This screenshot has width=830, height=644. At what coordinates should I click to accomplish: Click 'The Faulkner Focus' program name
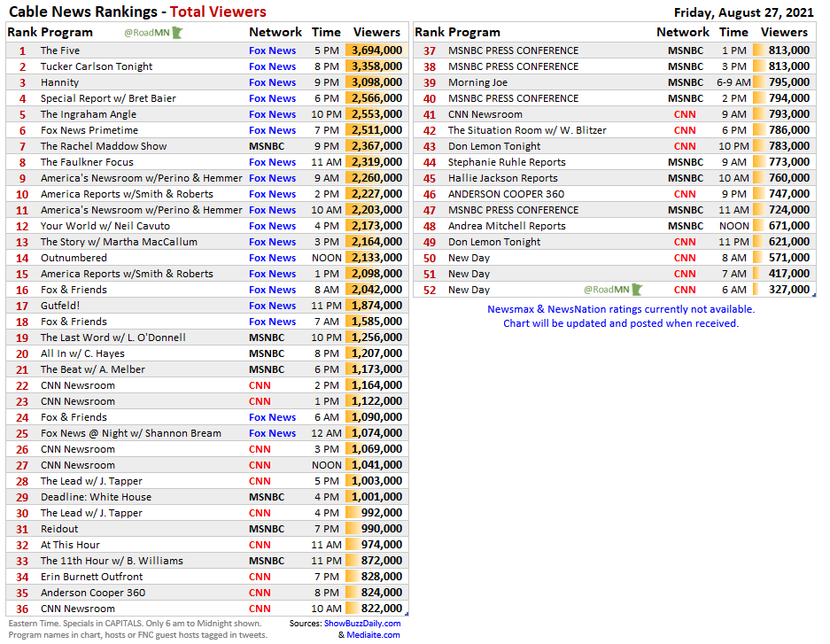tap(87, 162)
